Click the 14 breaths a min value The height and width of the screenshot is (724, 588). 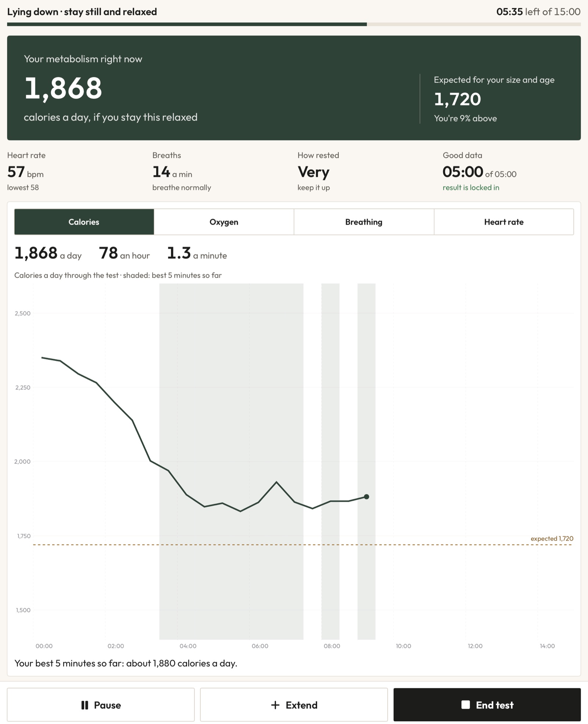(172, 172)
